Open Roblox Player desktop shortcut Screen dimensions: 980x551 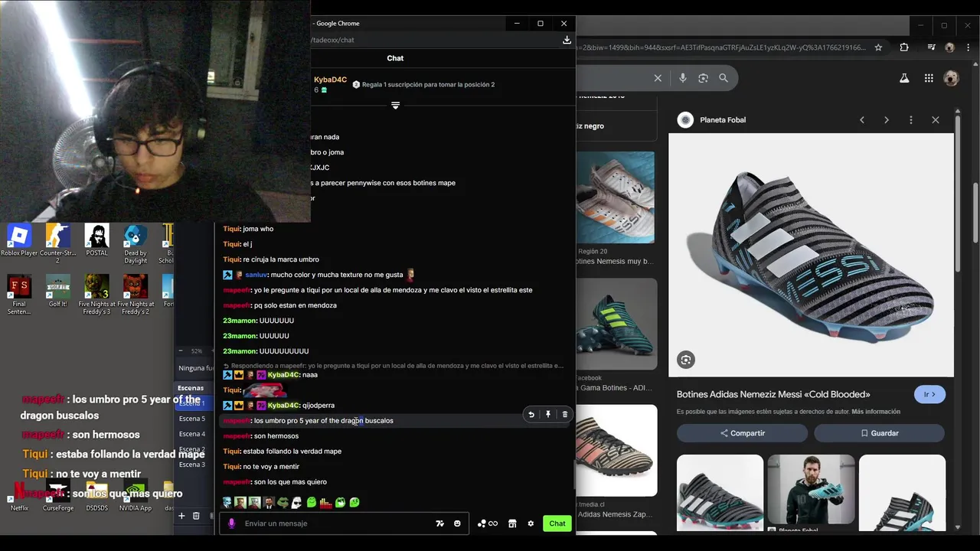point(19,243)
